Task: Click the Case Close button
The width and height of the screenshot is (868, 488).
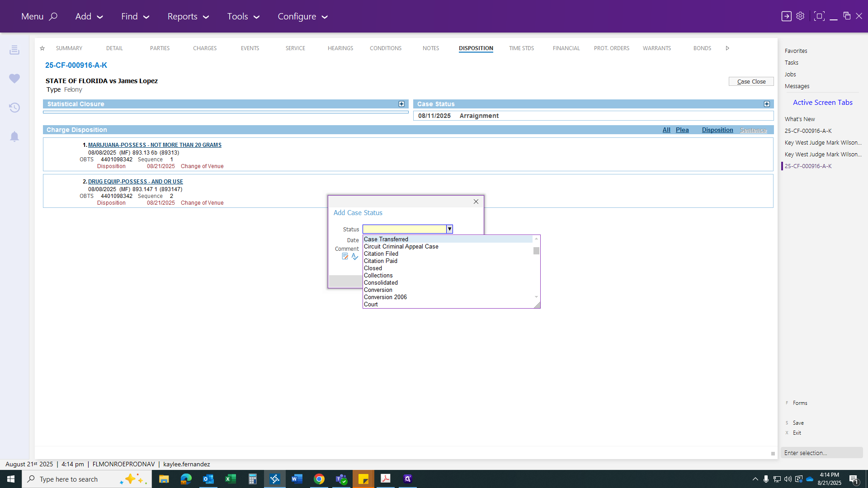Action: 751,82
